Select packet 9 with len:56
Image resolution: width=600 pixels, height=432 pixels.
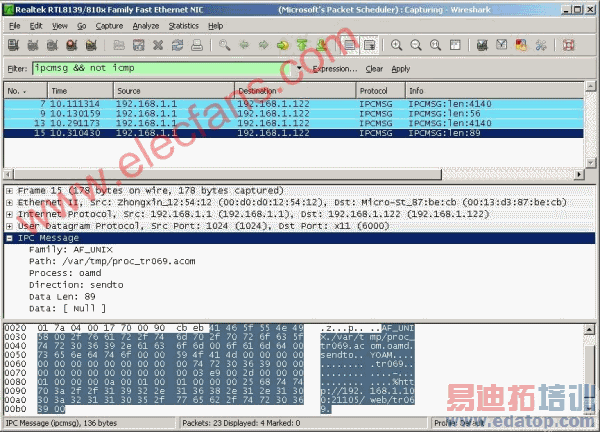click(x=293, y=114)
